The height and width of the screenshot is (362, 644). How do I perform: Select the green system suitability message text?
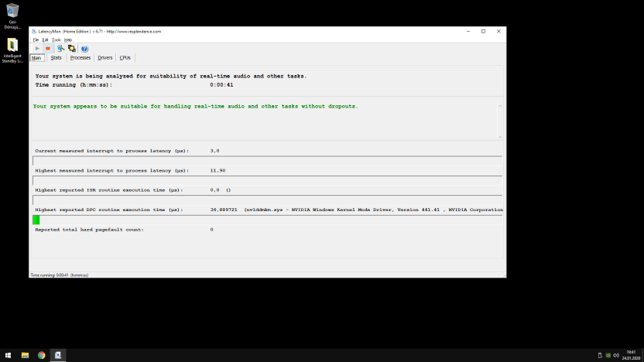(196, 106)
